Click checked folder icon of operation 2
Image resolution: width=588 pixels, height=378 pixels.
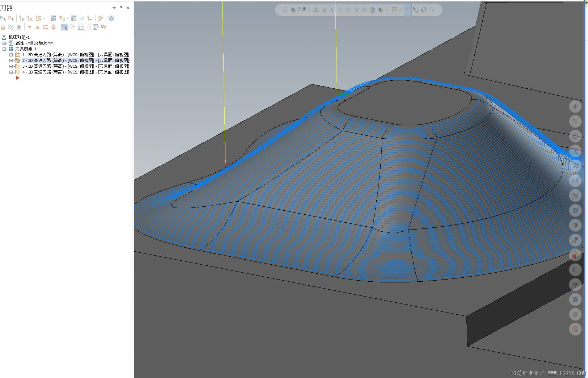(x=17, y=60)
